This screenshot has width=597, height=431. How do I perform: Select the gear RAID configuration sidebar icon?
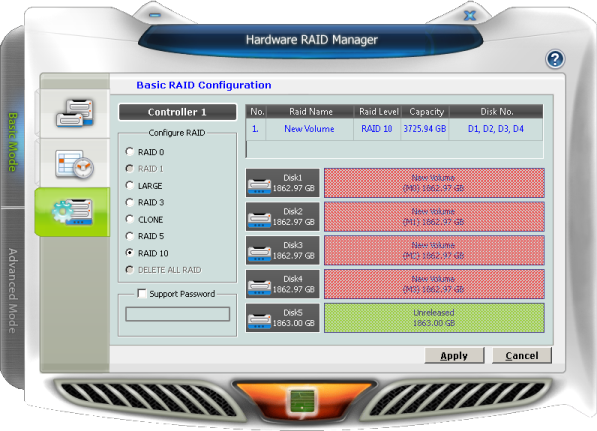(x=73, y=212)
